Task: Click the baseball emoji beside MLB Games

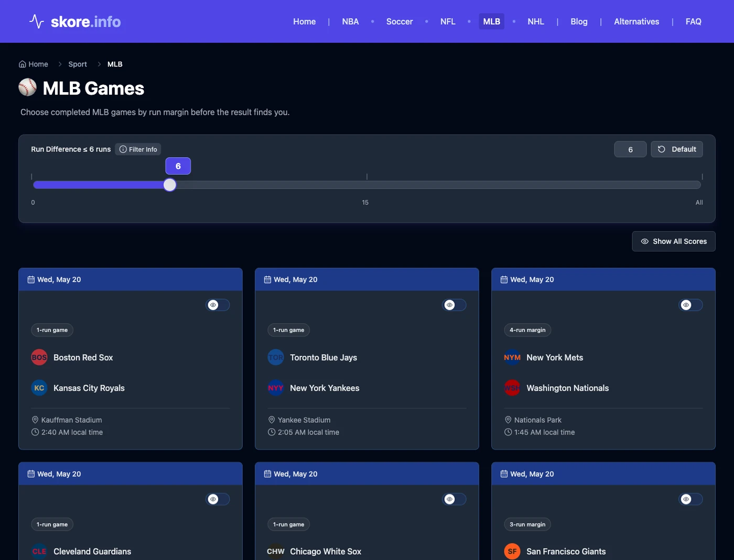Action: (28, 87)
